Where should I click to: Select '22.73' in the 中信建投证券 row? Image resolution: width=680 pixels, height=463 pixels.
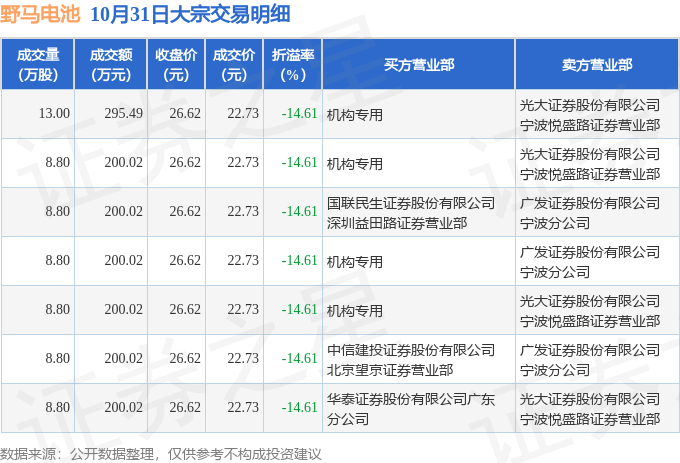[243, 359]
